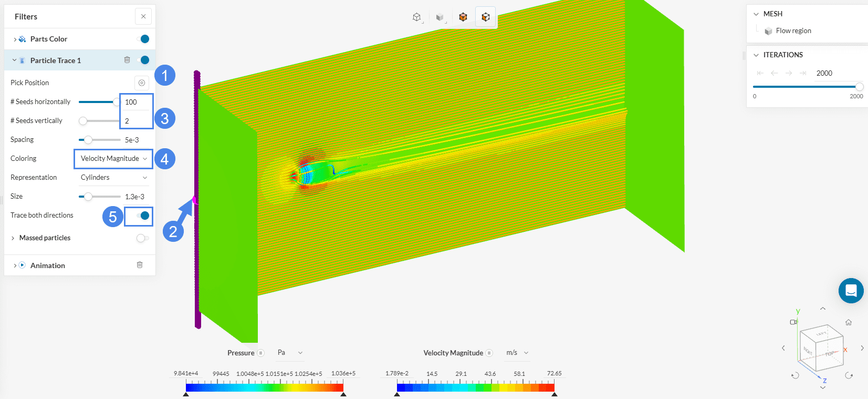
Task: Close the Filters panel
Action: coord(143,17)
